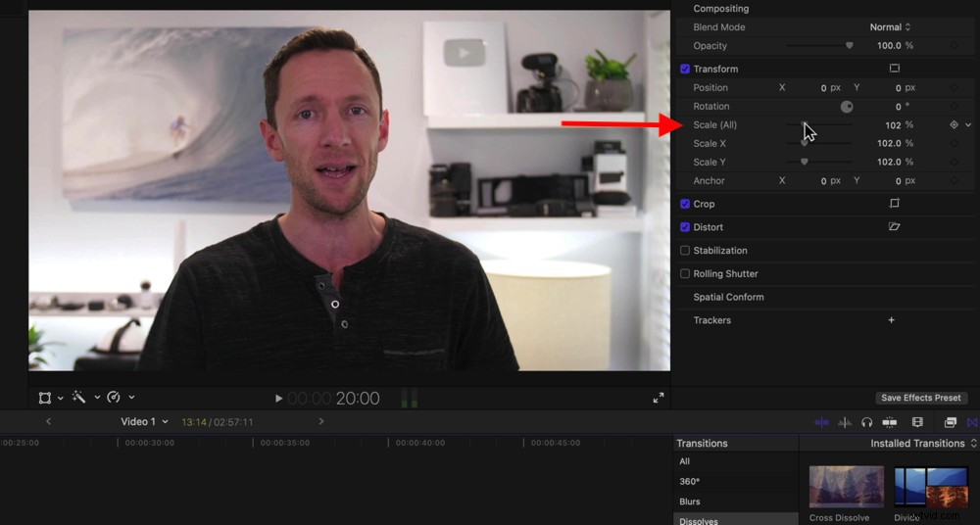
Task: Add a keyframe for Scale X
Action: click(x=954, y=144)
